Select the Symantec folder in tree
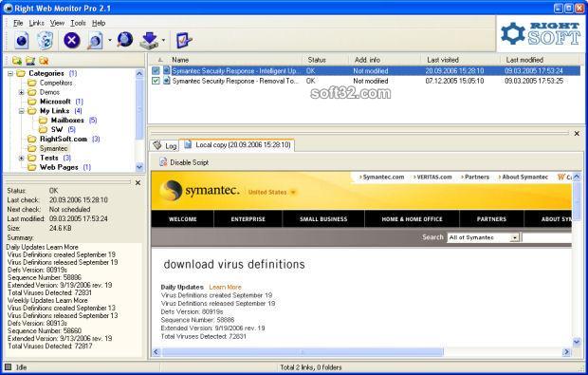The height and width of the screenshot is (375, 588). coord(54,148)
